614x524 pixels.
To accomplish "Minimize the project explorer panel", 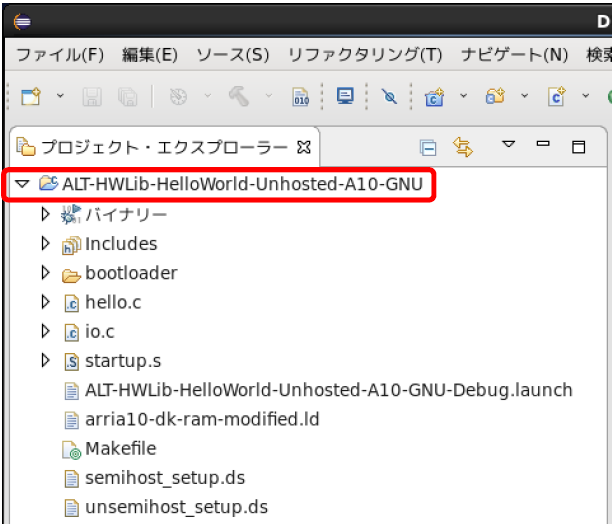I will 543,146.
